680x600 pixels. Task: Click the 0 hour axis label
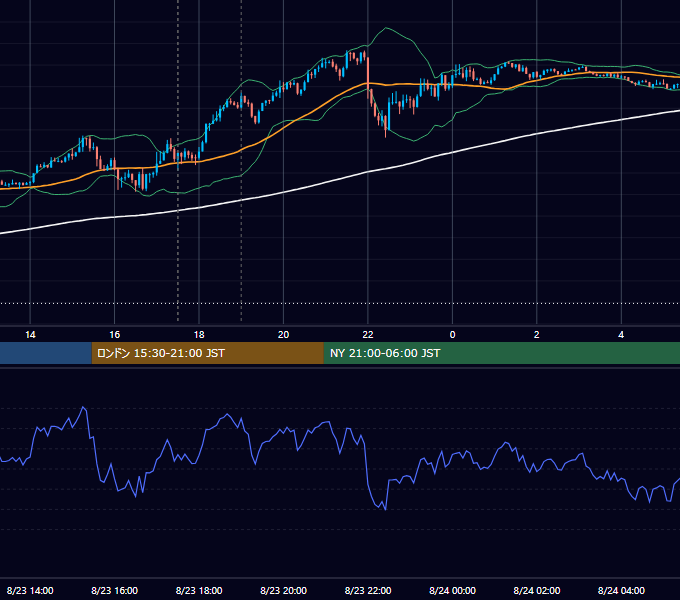452,335
